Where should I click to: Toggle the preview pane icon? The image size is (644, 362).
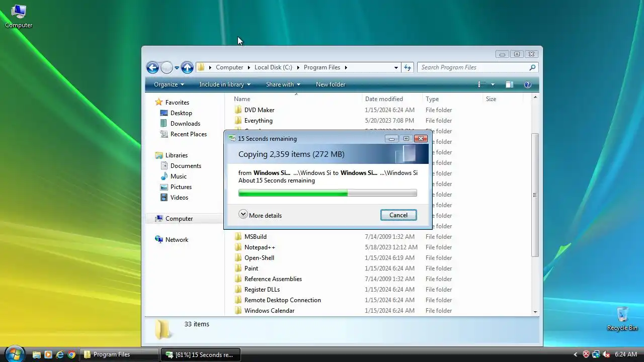(x=509, y=84)
